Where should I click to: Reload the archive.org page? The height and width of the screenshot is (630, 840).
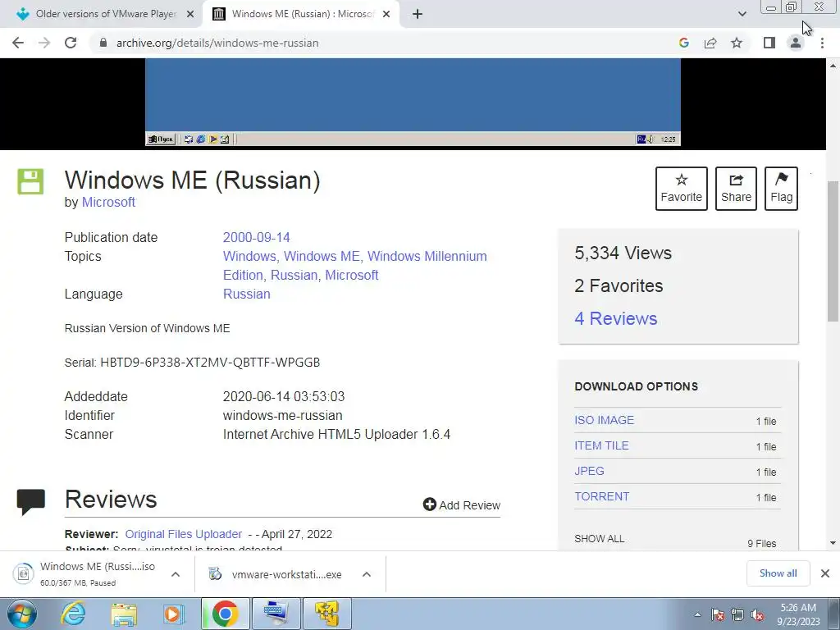(71, 43)
